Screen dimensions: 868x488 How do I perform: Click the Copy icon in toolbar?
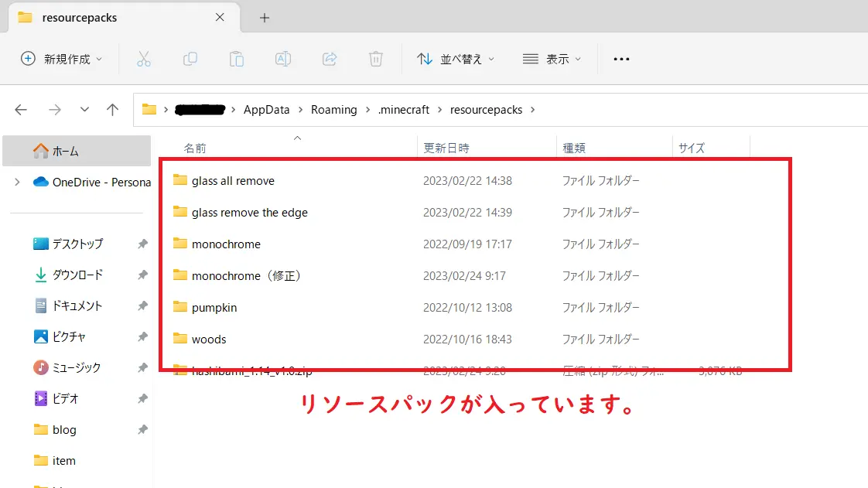click(x=190, y=59)
